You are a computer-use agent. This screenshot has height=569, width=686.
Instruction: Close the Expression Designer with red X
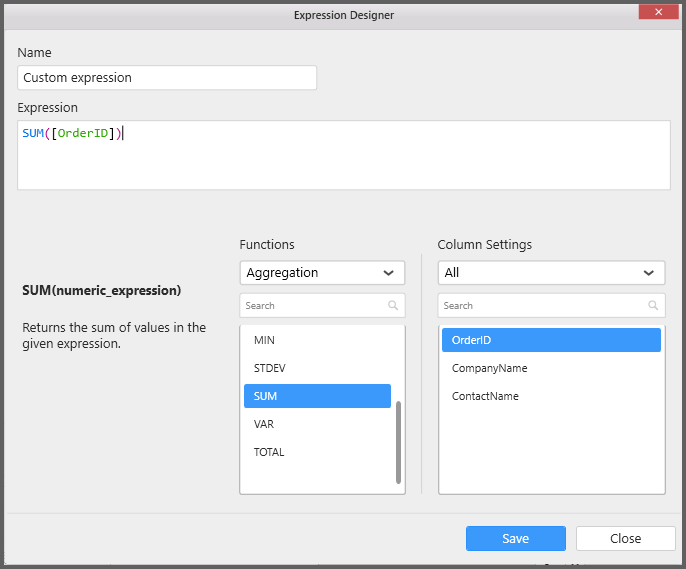tap(658, 14)
